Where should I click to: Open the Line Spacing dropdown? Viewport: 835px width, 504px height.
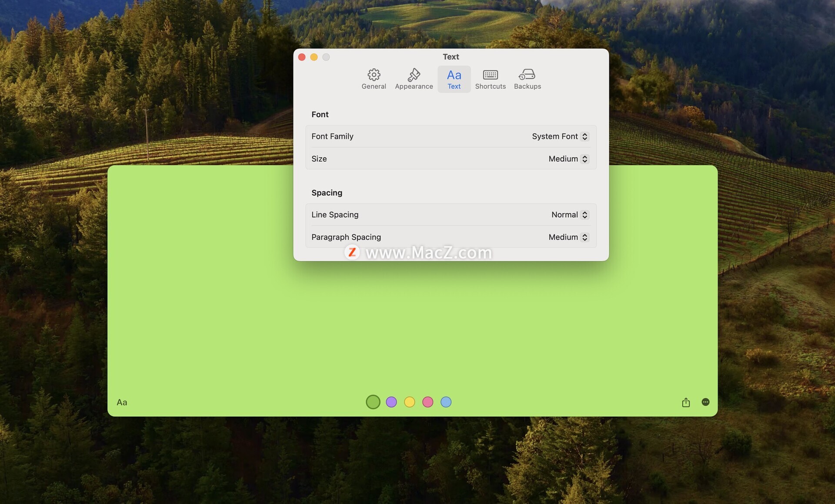point(570,215)
